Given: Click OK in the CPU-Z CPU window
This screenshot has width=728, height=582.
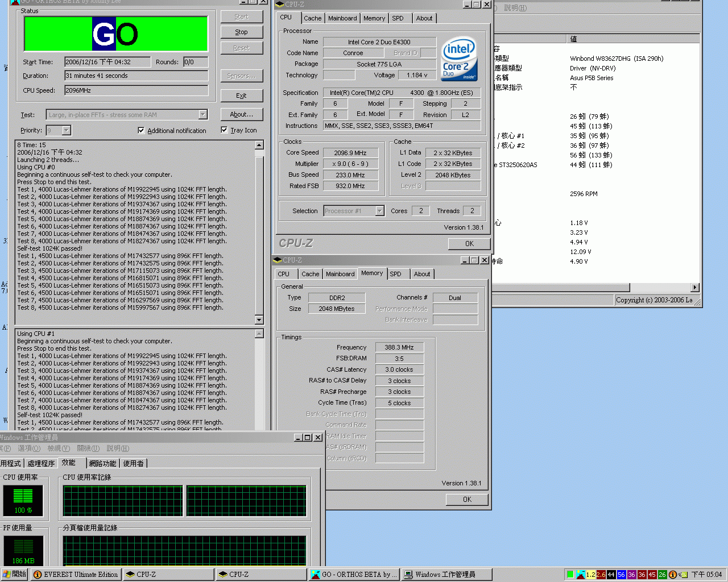Looking at the screenshot, I should [469, 244].
